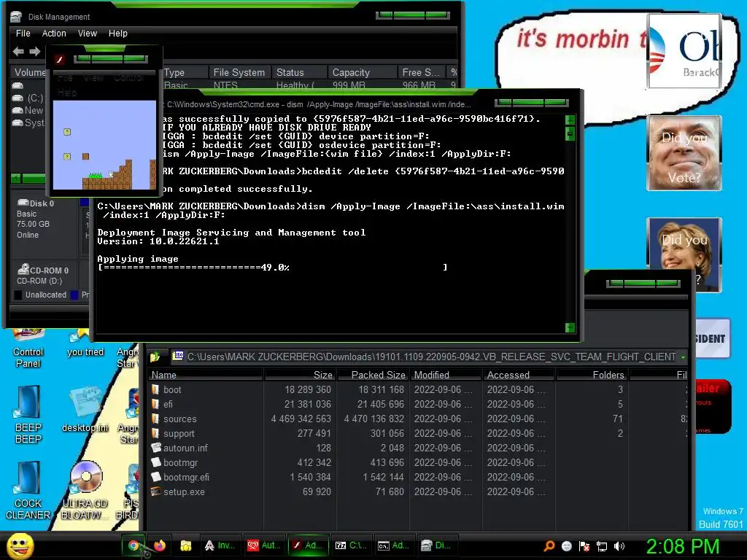This screenshot has width=747, height=560.
Task: Sort 7-Zip list by Size column
Action: coord(300,376)
